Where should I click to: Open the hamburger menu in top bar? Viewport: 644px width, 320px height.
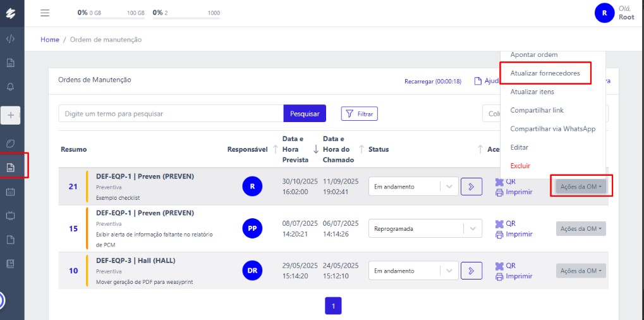click(x=45, y=13)
